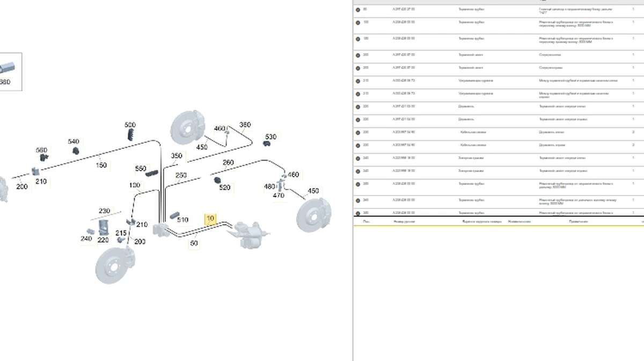Click the top center brake disc illustration

tap(187, 128)
